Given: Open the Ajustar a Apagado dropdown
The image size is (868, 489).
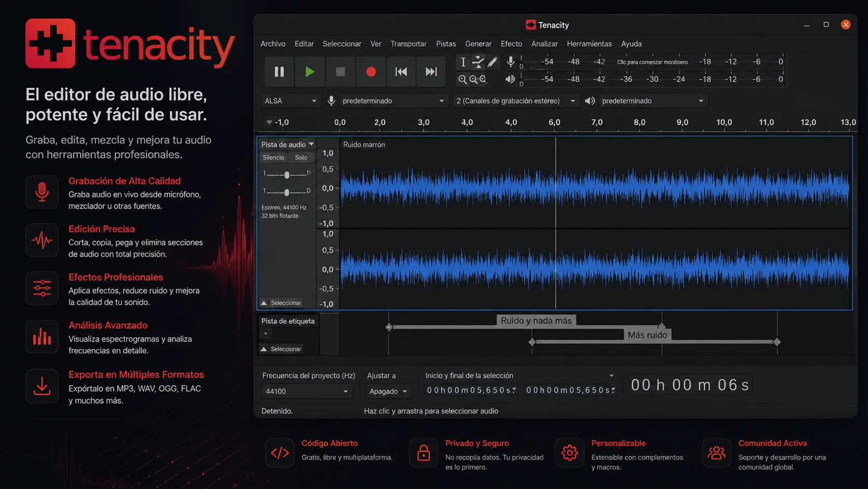Looking at the screenshot, I should (x=388, y=391).
